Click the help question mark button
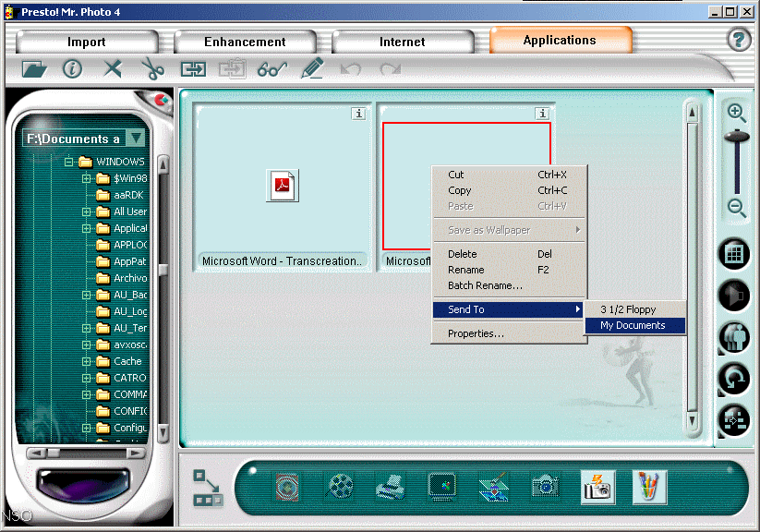 (738, 40)
